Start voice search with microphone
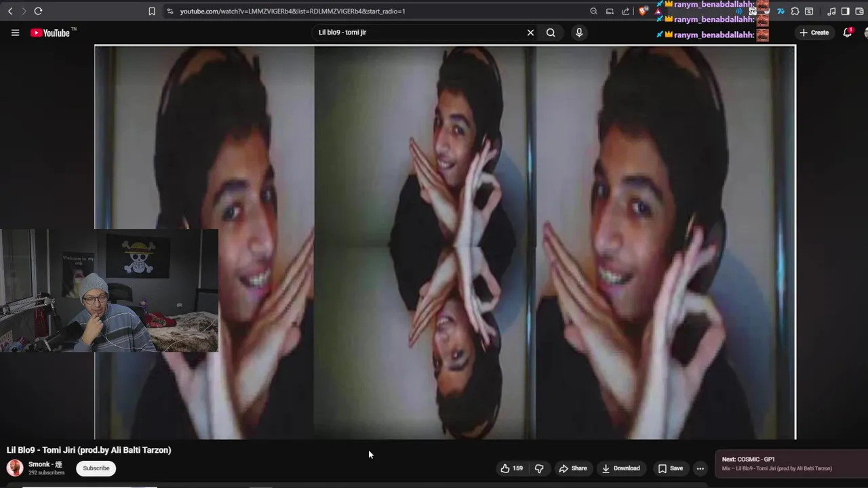868x488 pixels. (x=579, y=33)
